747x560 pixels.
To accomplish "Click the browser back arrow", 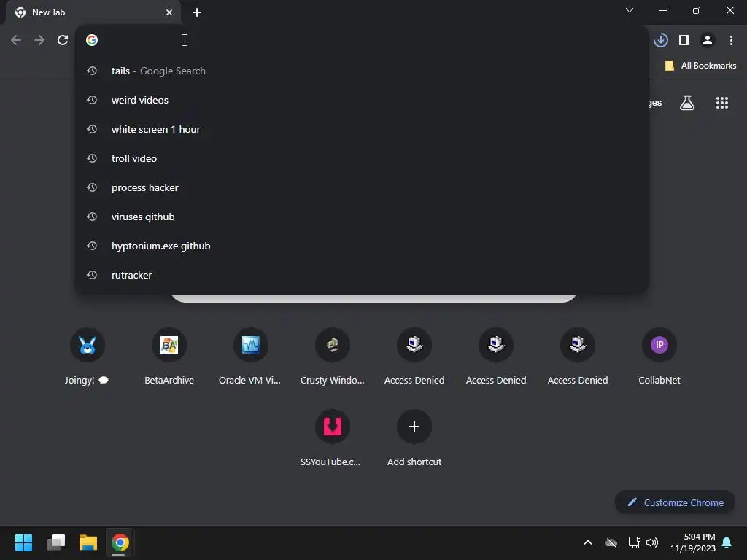I will click(x=16, y=41).
